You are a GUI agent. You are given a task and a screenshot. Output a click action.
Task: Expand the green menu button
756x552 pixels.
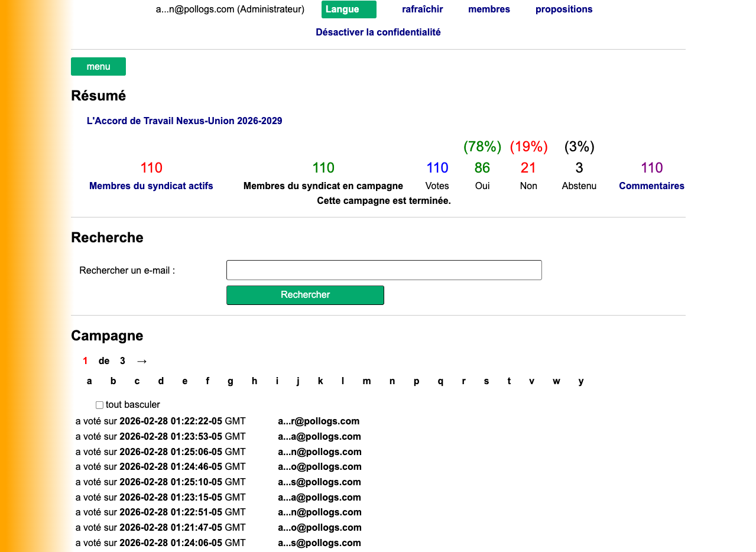coord(98,67)
